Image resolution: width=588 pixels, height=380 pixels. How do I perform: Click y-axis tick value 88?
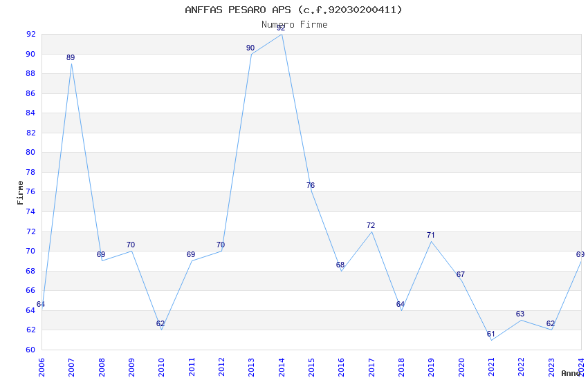30,73
